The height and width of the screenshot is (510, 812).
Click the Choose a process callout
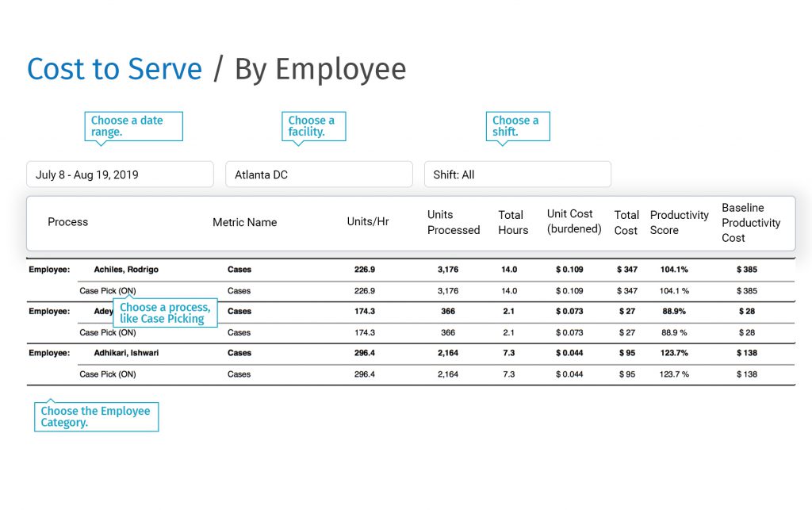165,313
